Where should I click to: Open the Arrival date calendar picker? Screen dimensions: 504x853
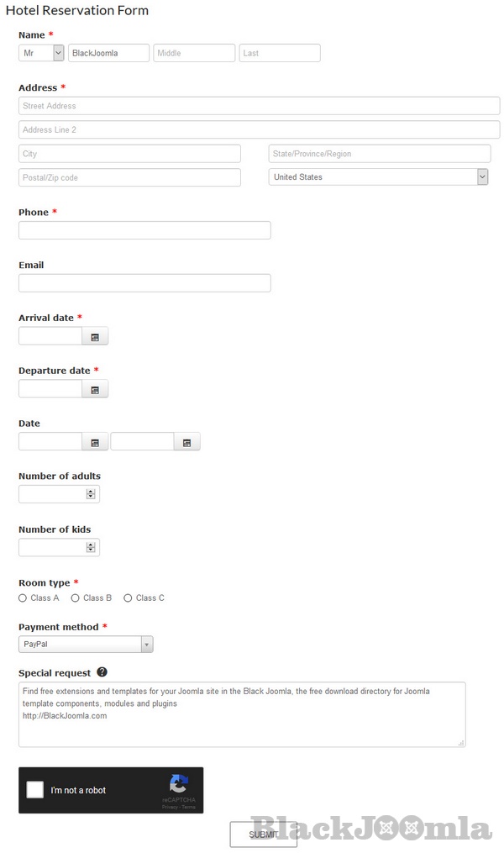(x=95, y=336)
